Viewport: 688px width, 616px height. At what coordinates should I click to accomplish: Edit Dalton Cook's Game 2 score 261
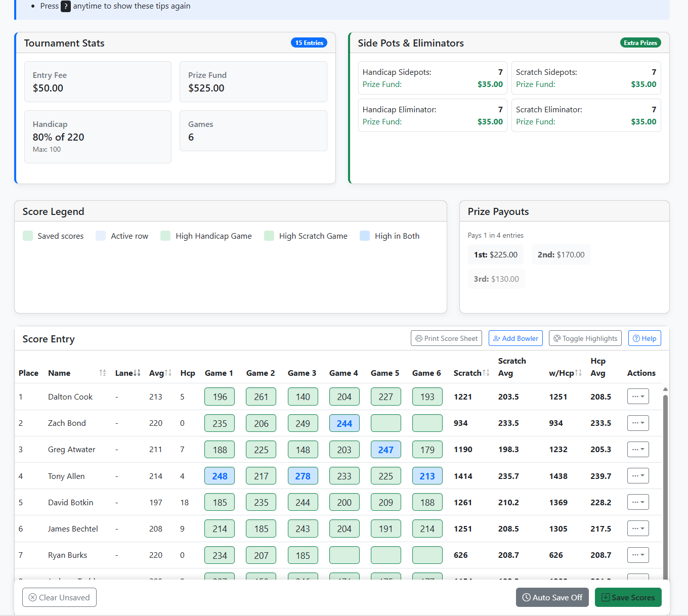click(261, 397)
